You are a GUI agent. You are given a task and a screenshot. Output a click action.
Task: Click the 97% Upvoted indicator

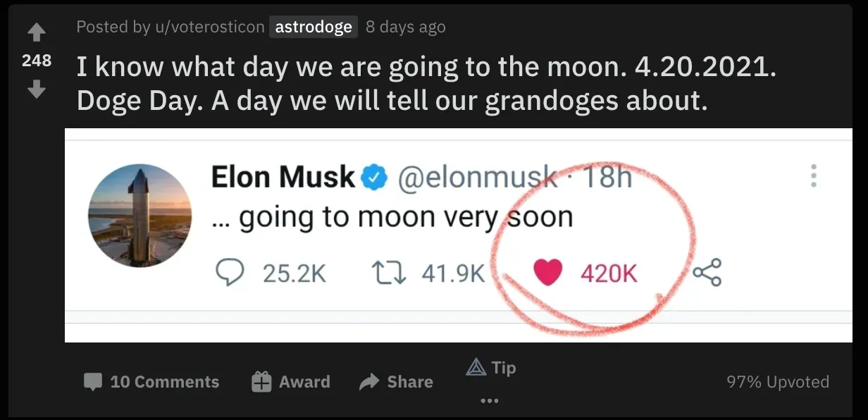pos(779,381)
